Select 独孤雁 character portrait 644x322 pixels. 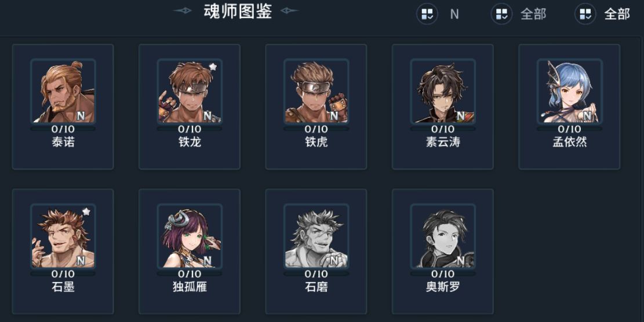[190, 236]
